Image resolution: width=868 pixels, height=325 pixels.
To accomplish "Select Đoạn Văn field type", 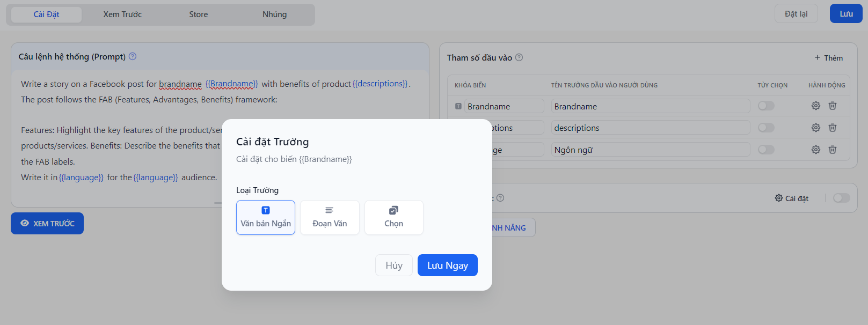I will pyautogui.click(x=330, y=217).
